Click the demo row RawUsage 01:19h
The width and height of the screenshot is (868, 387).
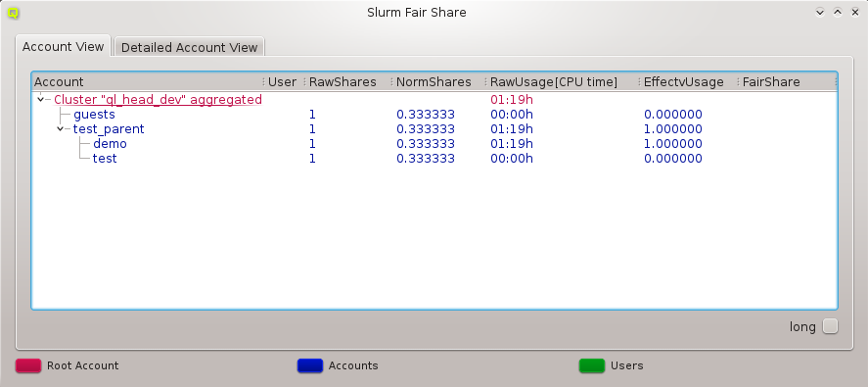click(512, 144)
